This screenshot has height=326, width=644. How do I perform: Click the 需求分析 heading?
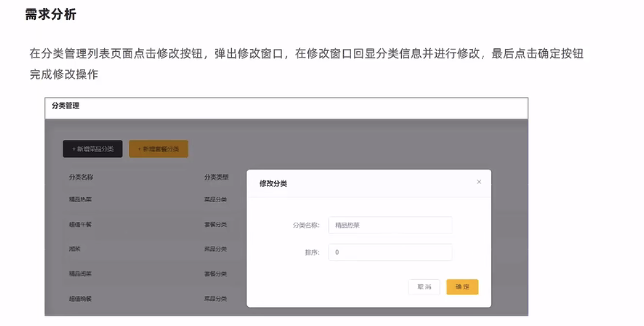point(51,14)
